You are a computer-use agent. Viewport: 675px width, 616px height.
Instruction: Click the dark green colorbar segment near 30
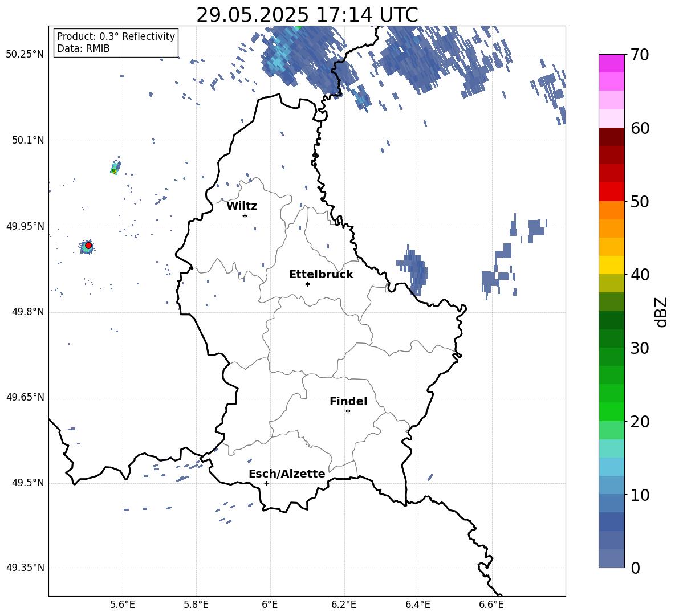pos(611,338)
